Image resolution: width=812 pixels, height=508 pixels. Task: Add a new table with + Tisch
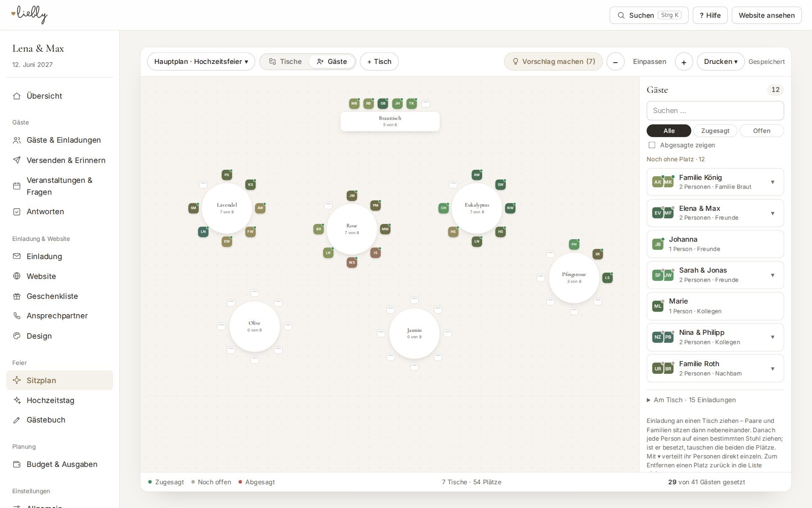[379, 61]
